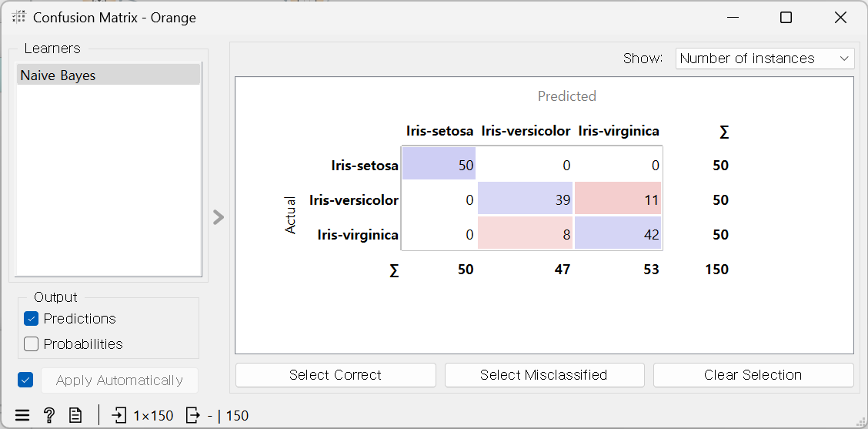Open the Show Number of instances dropdown

[765, 59]
